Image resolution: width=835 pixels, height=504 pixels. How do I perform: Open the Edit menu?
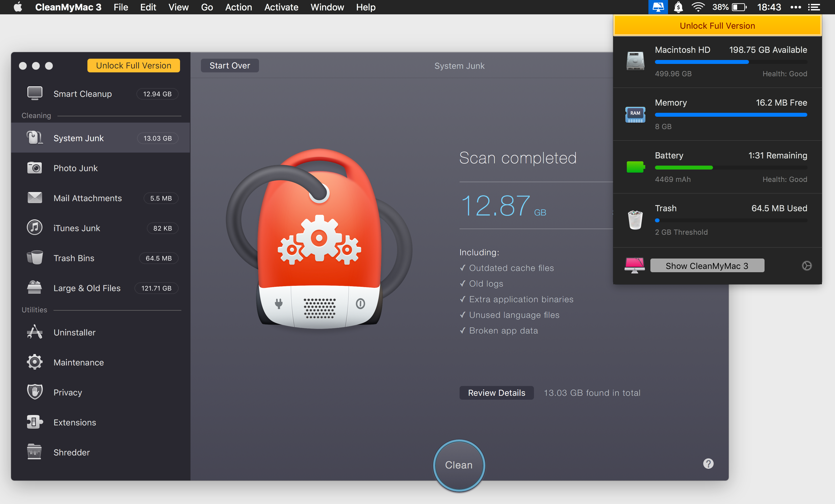point(148,7)
